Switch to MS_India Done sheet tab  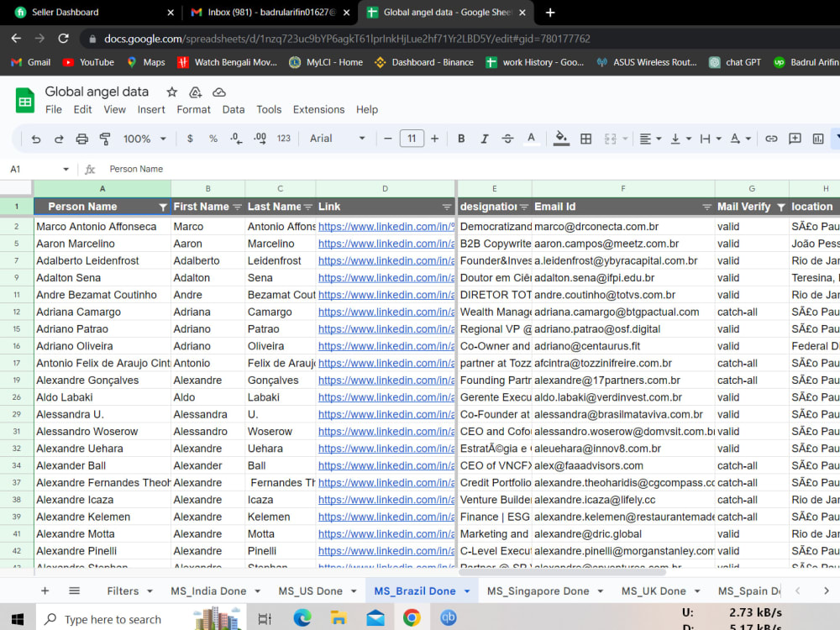[208, 591]
